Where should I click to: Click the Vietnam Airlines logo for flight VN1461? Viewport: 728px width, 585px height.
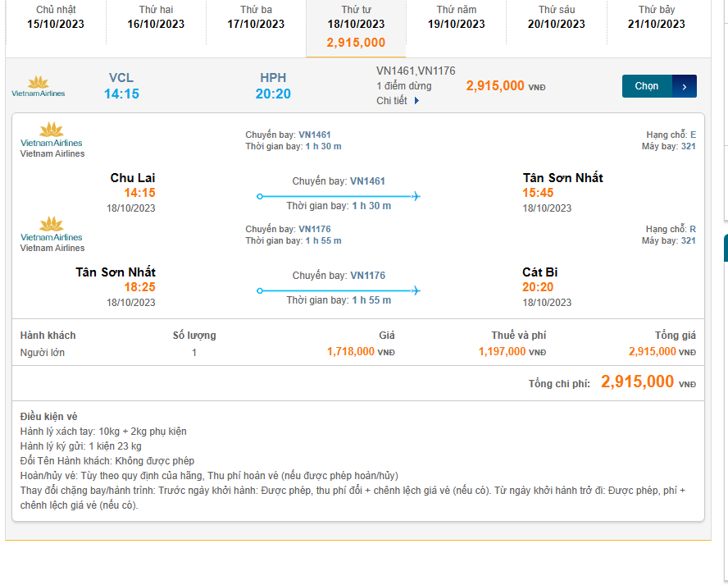click(52, 135)
